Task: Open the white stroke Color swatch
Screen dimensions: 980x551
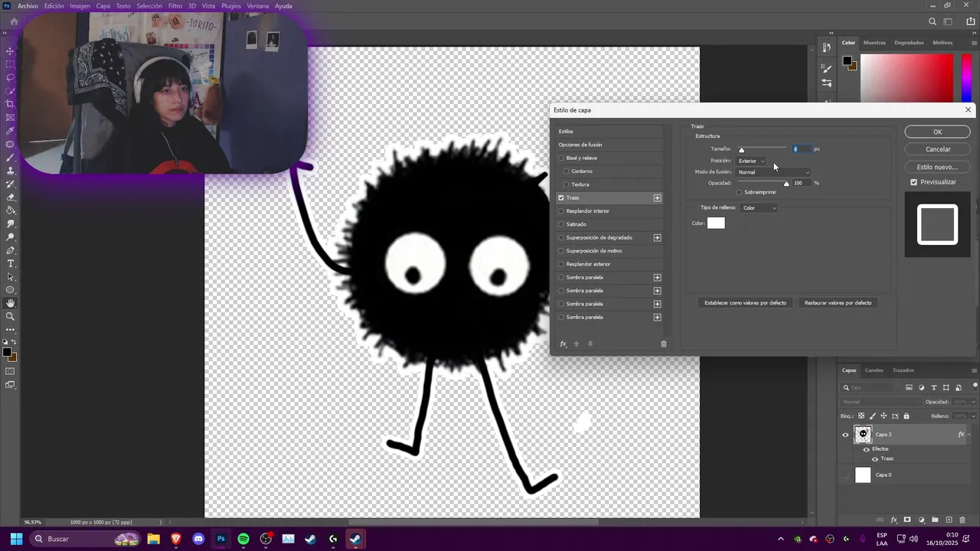Action: point(716,223)
